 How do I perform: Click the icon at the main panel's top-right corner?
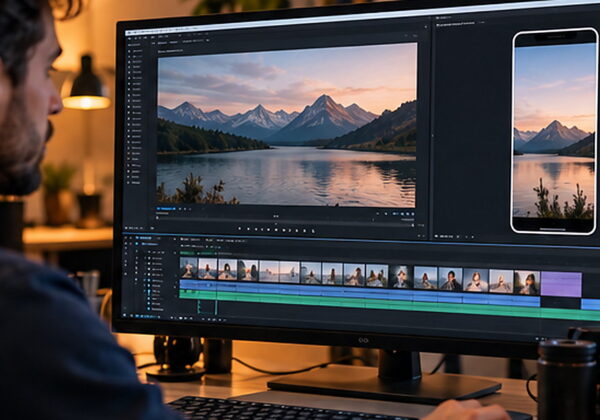coord(426,27)
